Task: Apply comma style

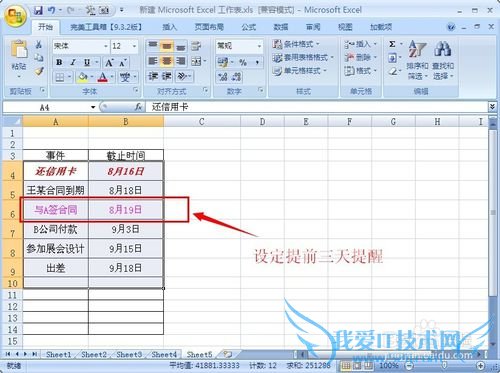Action: (x=257, y=62)
